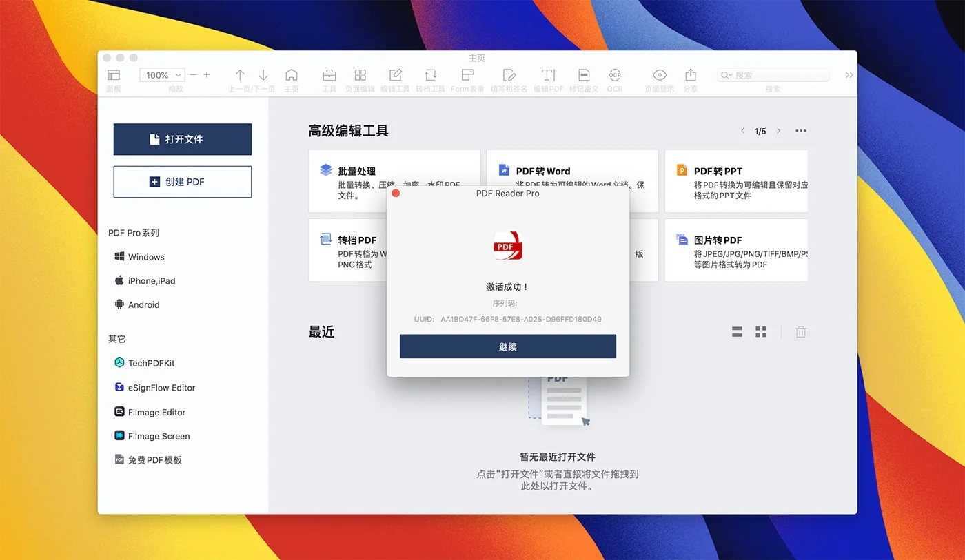965x560 pixels.
Task: Click inside the 搜索 search field
Action: (x=772, y=74)
